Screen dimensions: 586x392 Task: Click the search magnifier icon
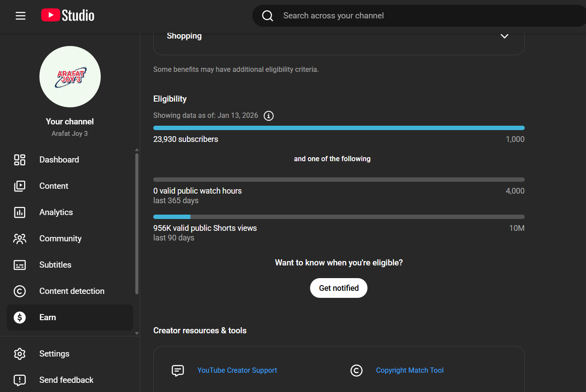coord(267,16)
